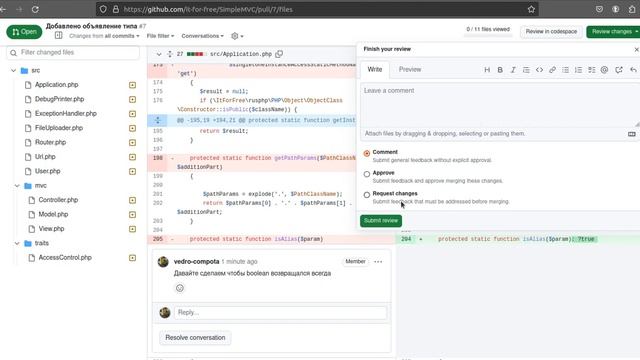Open vedro-compota profile link
The width and height of the screenshot is (640, 360).
[x=196, y=262]
